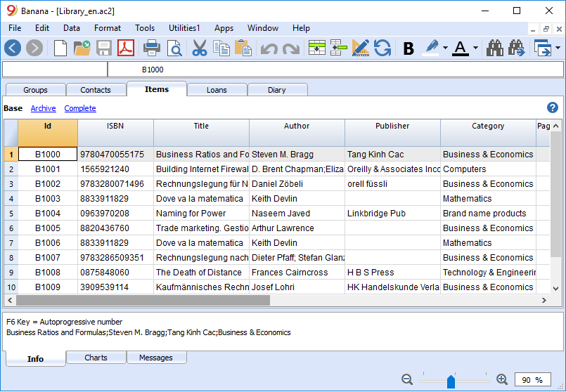Open the Window menu
The image size is (566, 392).
(x=263, y=28)
